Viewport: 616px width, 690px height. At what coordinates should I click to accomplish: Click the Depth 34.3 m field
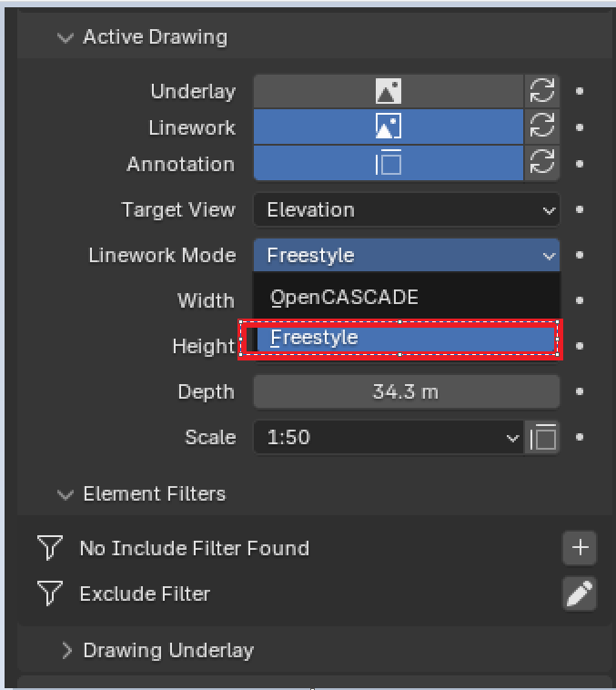pos(407,391)
